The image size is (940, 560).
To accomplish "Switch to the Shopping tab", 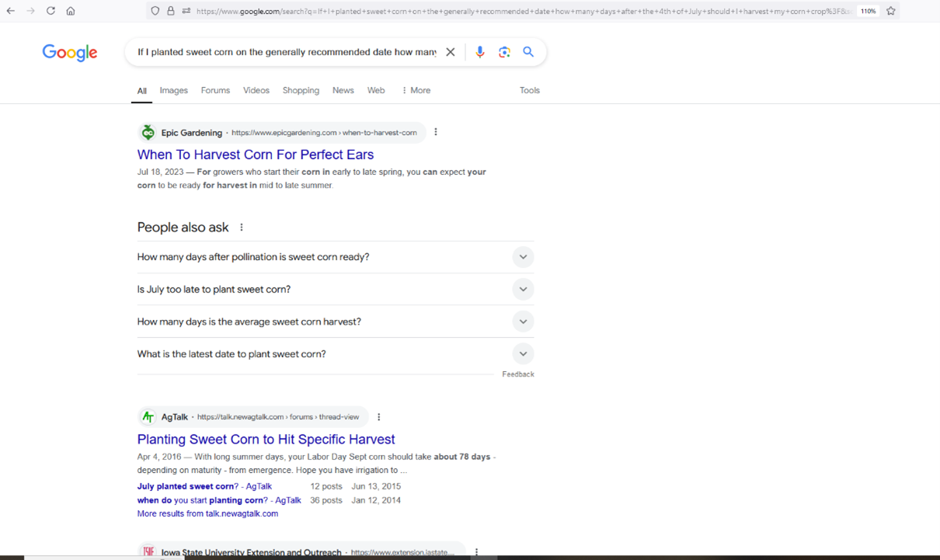I will 301,90.
